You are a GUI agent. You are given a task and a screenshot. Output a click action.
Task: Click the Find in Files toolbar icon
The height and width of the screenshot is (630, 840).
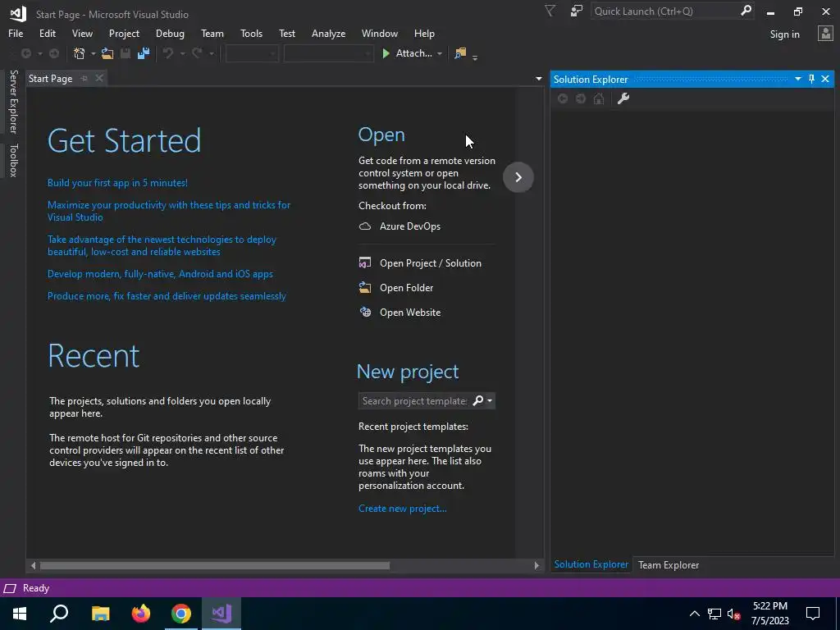[460, 53]
